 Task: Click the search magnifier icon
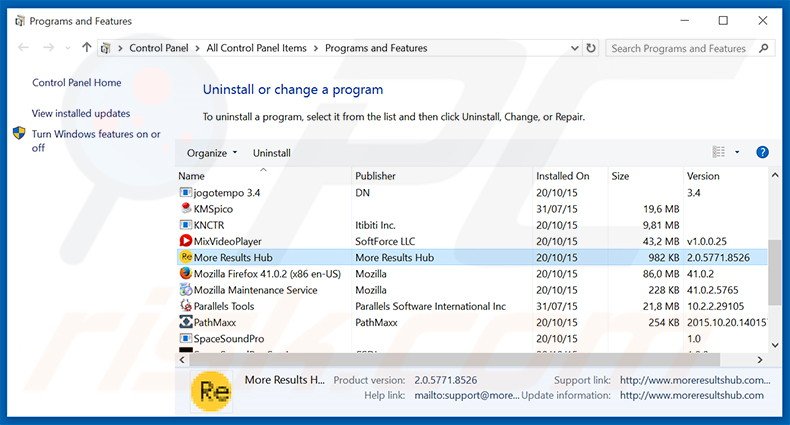tap(764, 48)
